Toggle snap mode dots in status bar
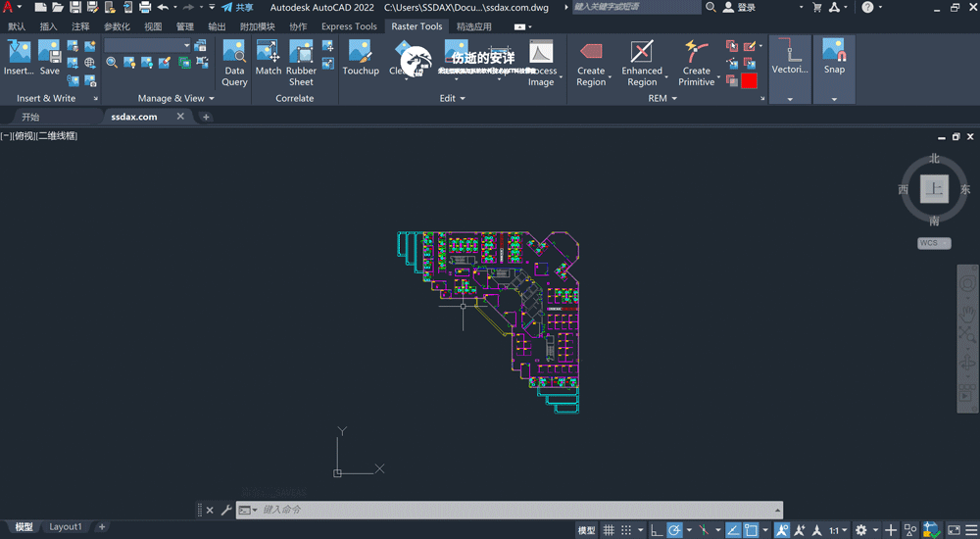 pyautogui.click(x=625, y=530)
